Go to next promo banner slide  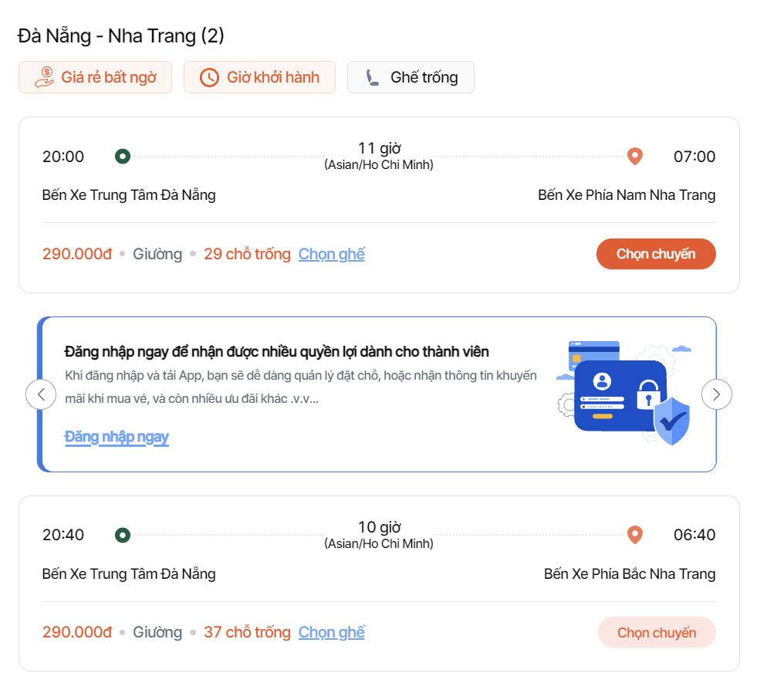pyautogui.click(x=716, y=394)
